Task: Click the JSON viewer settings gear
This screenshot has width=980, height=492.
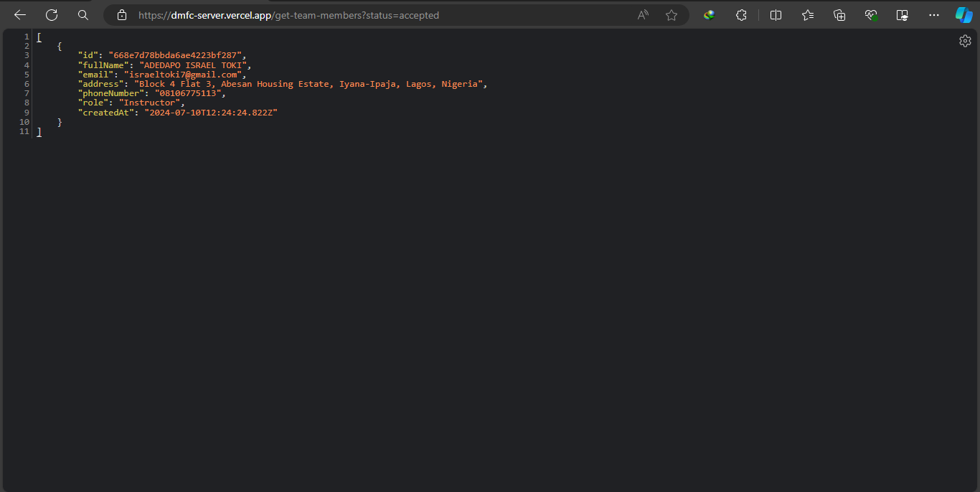Action: (965, 41)
